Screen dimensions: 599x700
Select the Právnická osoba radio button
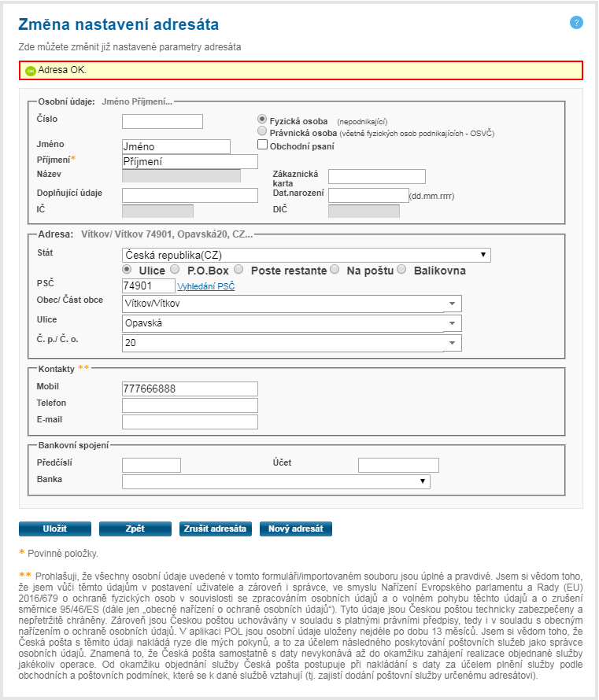click(263, 132)
